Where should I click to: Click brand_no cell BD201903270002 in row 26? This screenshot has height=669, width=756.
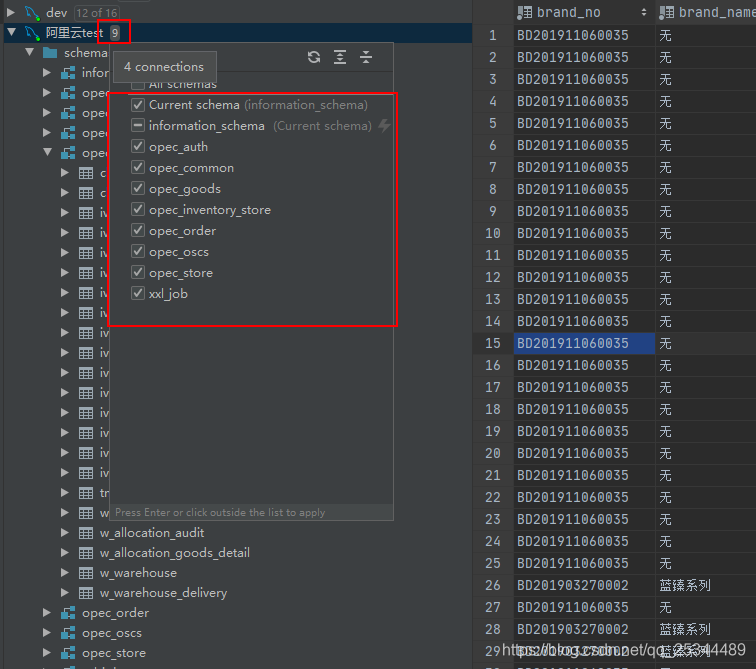pos(584,586)
